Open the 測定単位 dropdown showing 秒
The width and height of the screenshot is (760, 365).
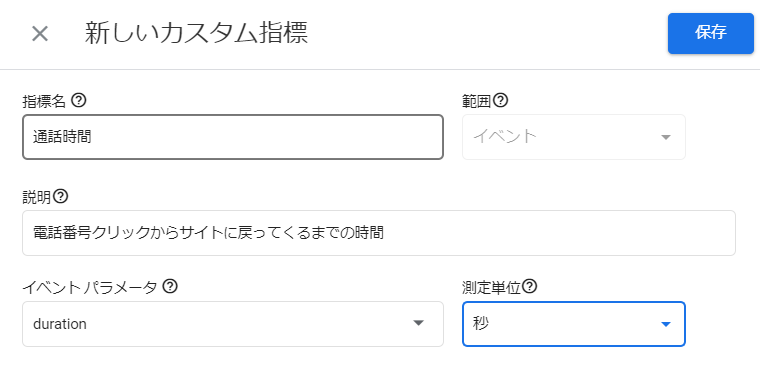tap(574, 324)
